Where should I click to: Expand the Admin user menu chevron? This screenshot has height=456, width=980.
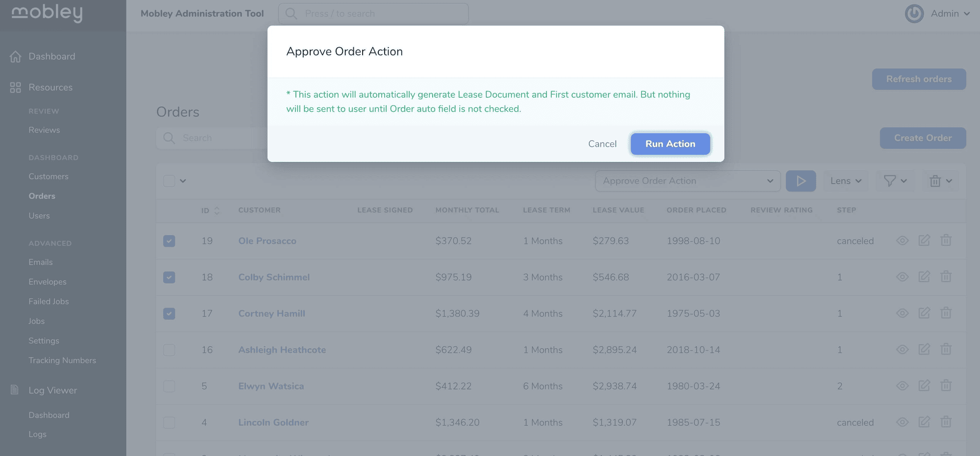(x=967, y=14)
